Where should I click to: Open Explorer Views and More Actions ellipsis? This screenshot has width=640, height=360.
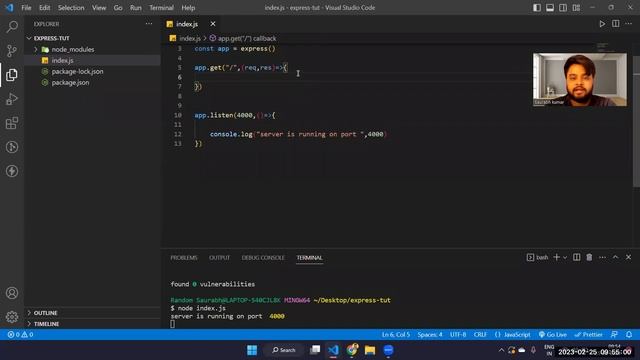(x=149, y=24)
